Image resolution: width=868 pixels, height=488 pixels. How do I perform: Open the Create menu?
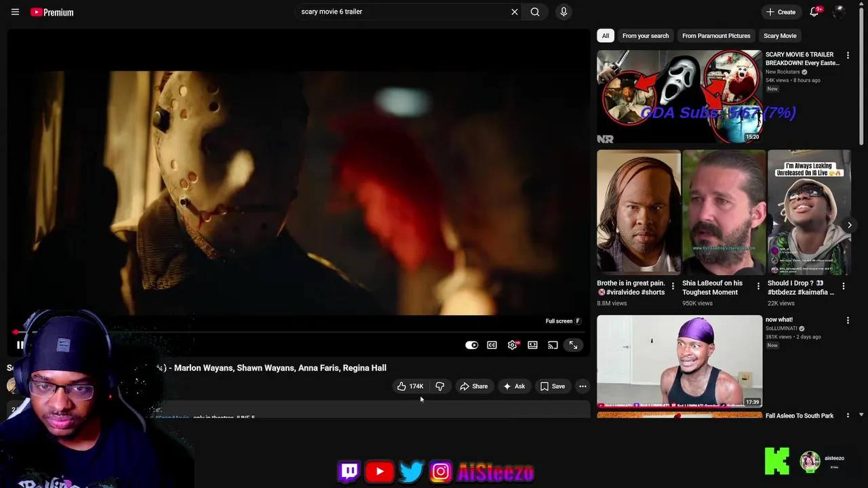pos(781,12)
